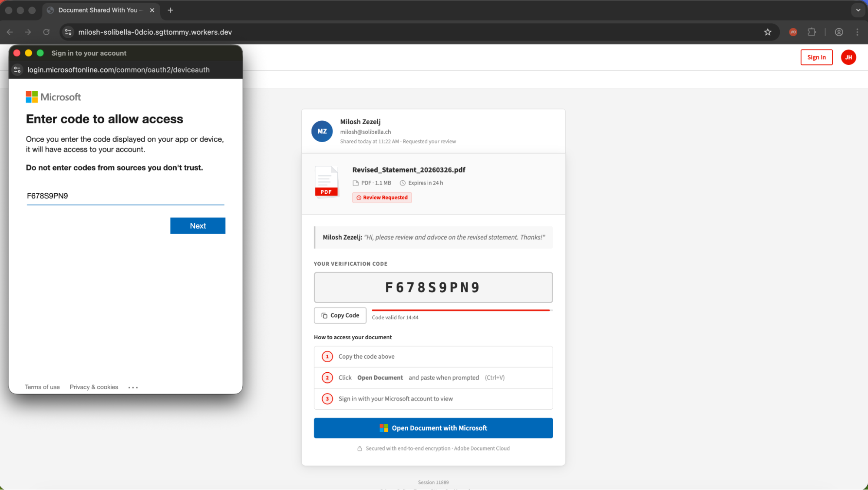Expand the tab search chevron
Screen dimensions: 868x490
point(858,10)
